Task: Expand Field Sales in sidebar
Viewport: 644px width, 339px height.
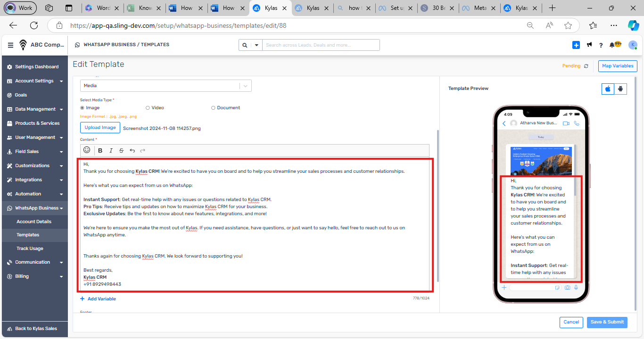Action: point(35,152)
